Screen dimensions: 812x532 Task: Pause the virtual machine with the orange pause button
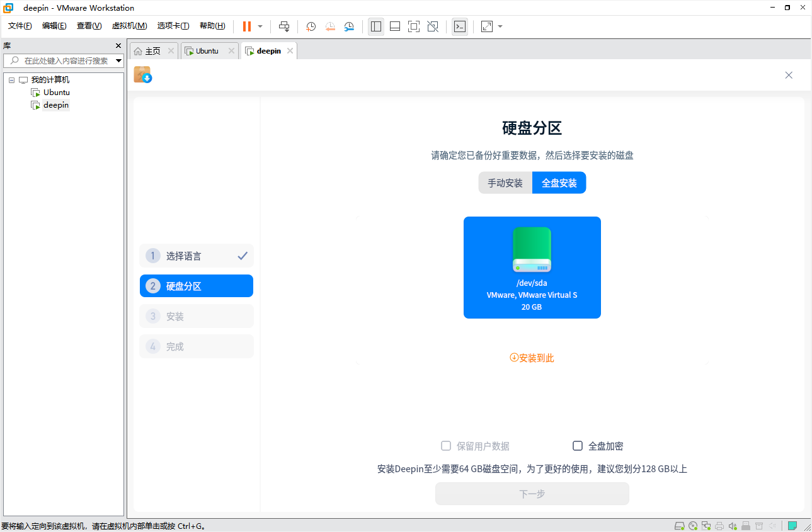pyautogui.click(x=247, y=26)
